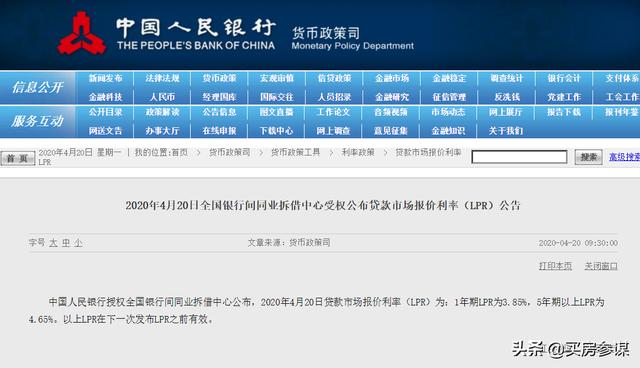This screenshot has width=640, height=368.
Task: Open the 工会工作 navigation item
Action: click(622, 97)
